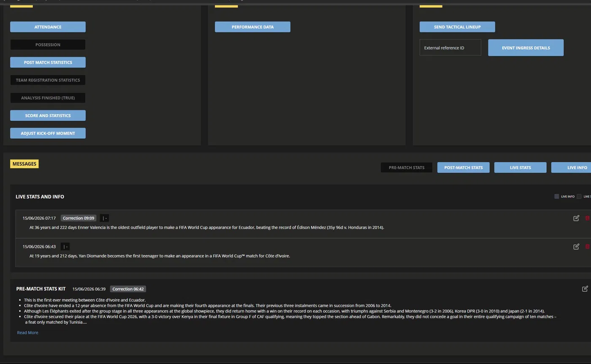This screenshot has width=591, height=364.
Task: Click timestamp 15/06/2026 07:17
Action: 39,218
